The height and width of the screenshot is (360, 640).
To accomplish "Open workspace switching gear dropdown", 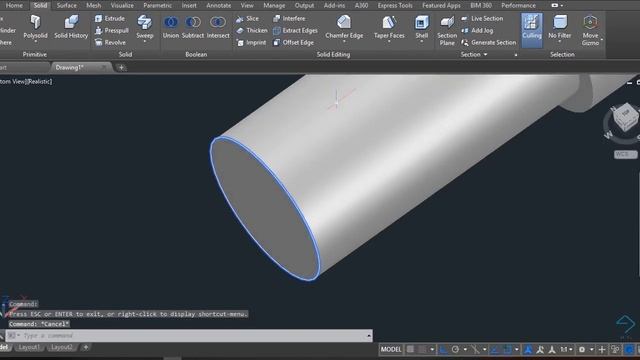I will click(x=585, y=349).
